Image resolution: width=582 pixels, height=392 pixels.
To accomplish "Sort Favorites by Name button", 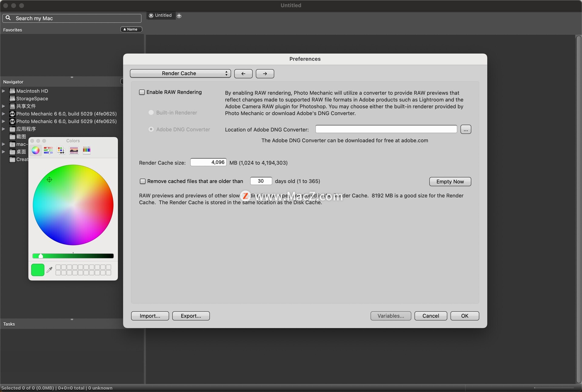I will coord(131,29).
